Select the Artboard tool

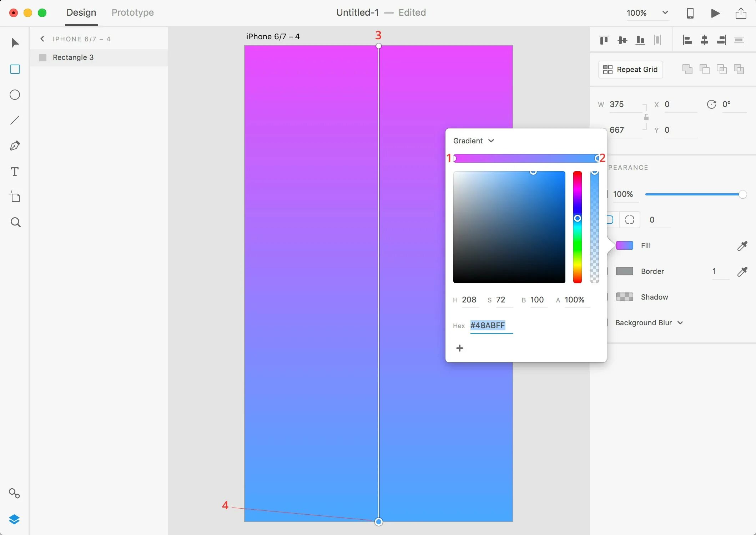15,197
